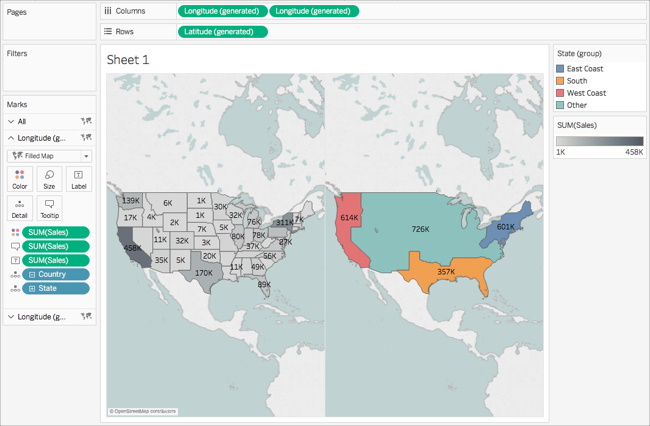
Task: Select the Latitude (generated) pill in Rows
Action: click(223, 32)
